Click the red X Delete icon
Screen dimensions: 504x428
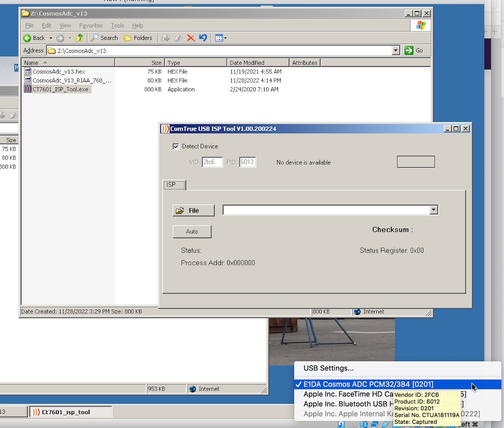[x=191, y=38]
